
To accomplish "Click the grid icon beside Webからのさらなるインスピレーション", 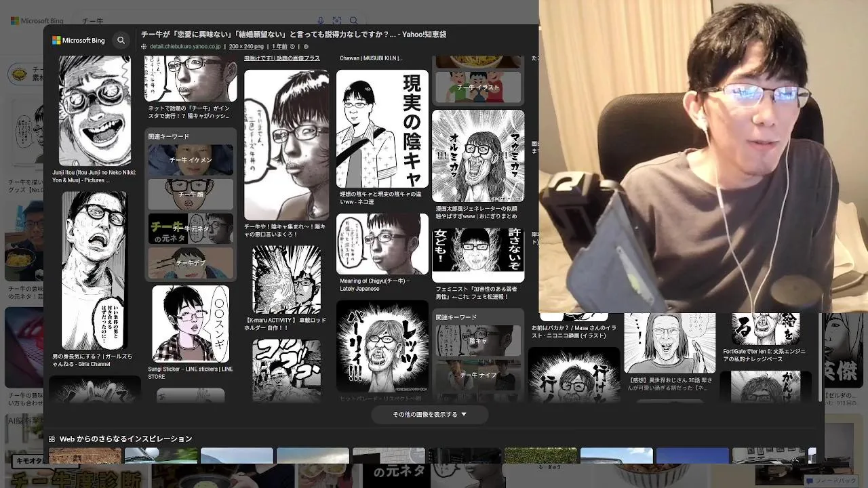I will pyautogui.click(x=52, y=439).
